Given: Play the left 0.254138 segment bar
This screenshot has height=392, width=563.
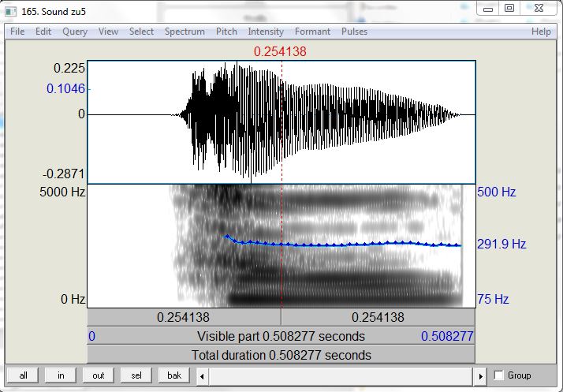Looking at the screenshot, I should tap(184, 318).
